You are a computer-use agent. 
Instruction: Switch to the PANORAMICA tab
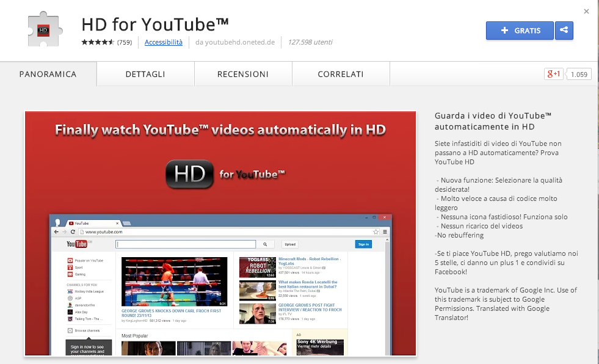(x=48, y=74)
